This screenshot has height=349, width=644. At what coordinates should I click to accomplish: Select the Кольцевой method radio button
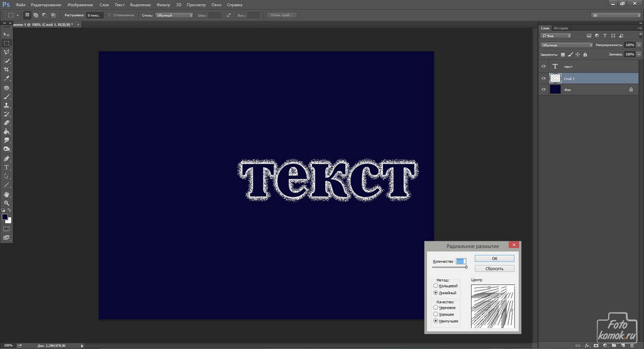[436, 286]
